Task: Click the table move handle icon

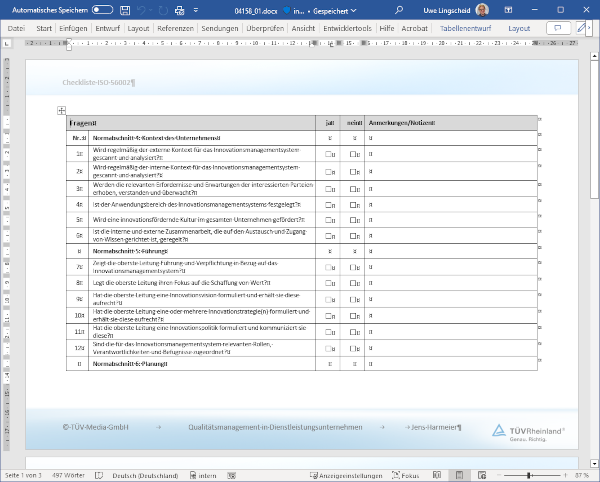Action: coord(61,110)
